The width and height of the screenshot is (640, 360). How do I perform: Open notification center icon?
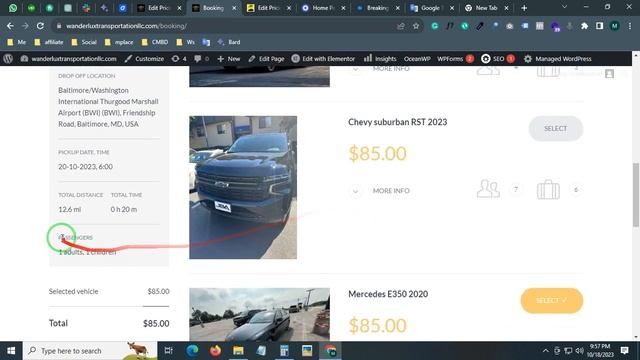pos(624,351)
